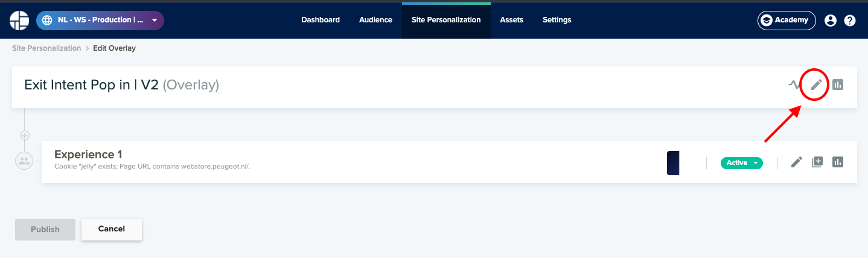Viewport: 868px width, 258px height.
Task: Edit Experience 1 with its pencil icon
Action: (x=797, y=162)
